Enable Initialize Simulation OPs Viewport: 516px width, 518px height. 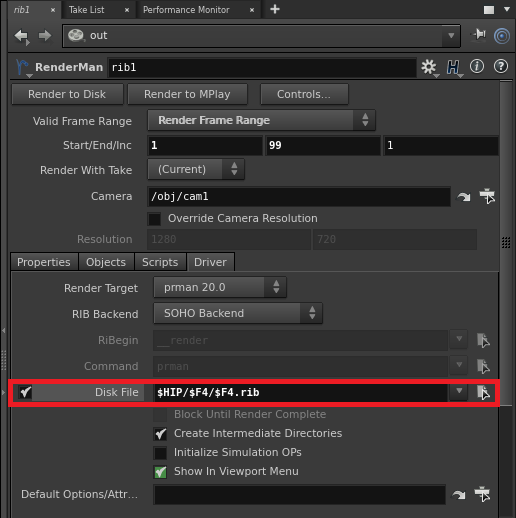tap(160, 453)
